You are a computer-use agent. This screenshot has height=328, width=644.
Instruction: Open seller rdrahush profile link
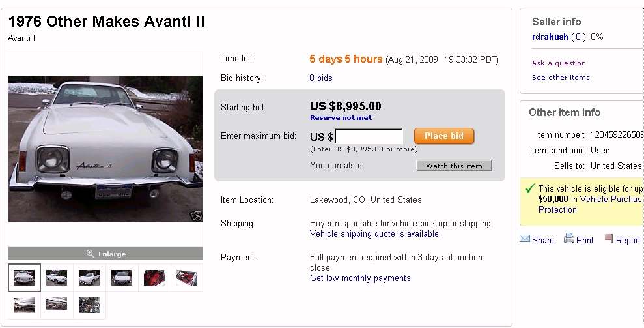(x=550, y=37)
